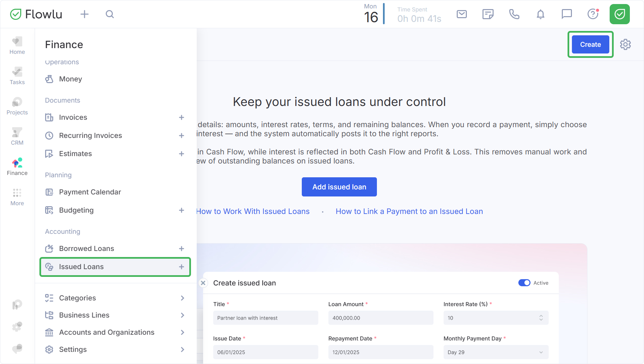Image resolution: width=644 pixels, height=364 pixels.
Task: Open page settings gear icon
Action: [x=625, y=44]
